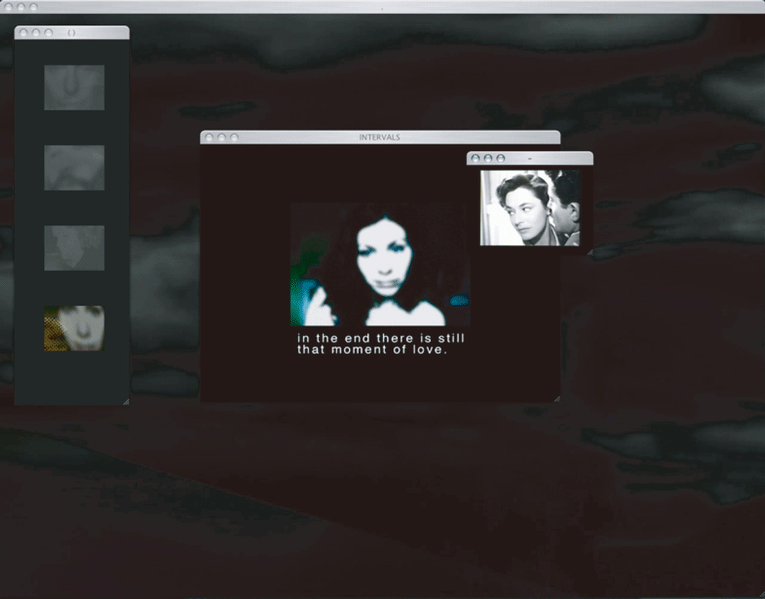The width and height of the screenshot is (765, 599).
Task: Select the second faded thumbnail in left panel
Action: (74, 167)
